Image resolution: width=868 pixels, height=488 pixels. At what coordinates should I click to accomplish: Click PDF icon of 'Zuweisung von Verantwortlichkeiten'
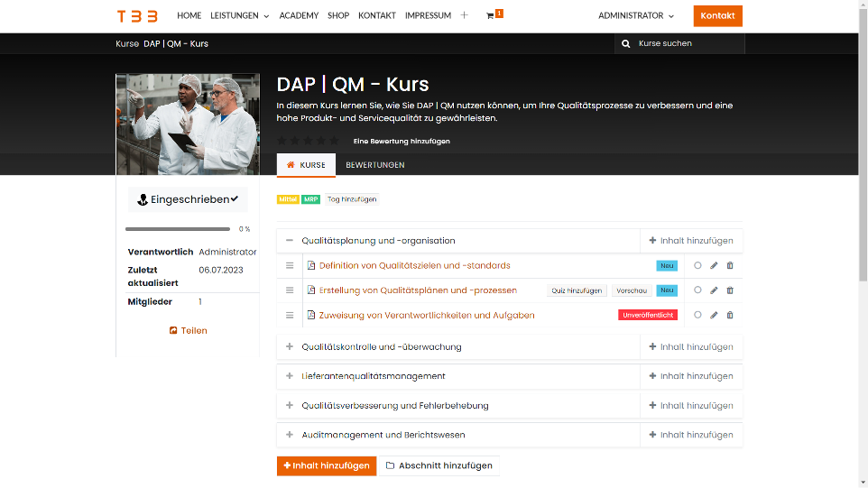(x=311, y=316)
